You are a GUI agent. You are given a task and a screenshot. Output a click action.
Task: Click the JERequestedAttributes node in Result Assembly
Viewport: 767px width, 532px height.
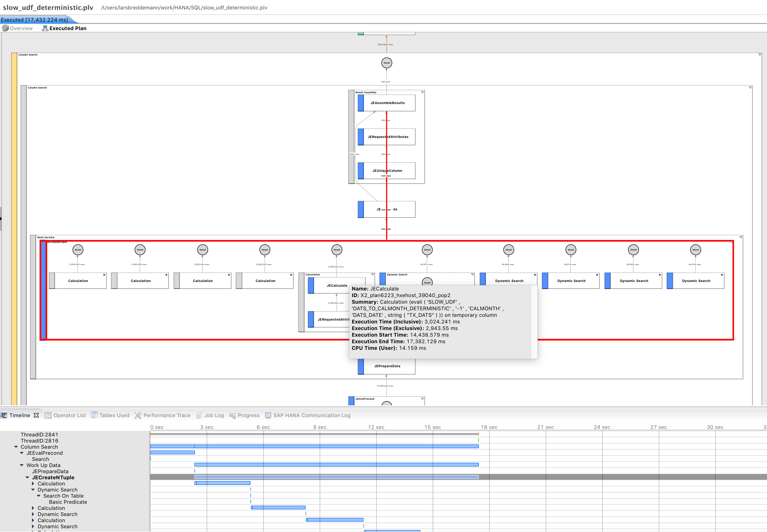click(387, 137)
